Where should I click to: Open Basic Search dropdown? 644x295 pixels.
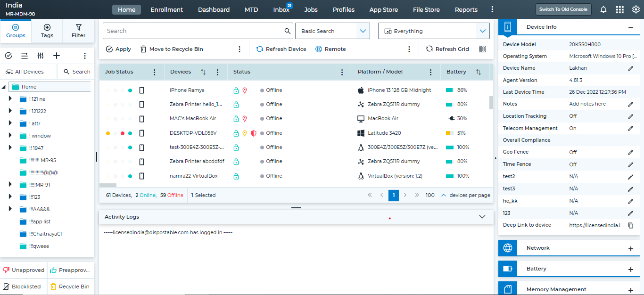click(x=332, y=31)
